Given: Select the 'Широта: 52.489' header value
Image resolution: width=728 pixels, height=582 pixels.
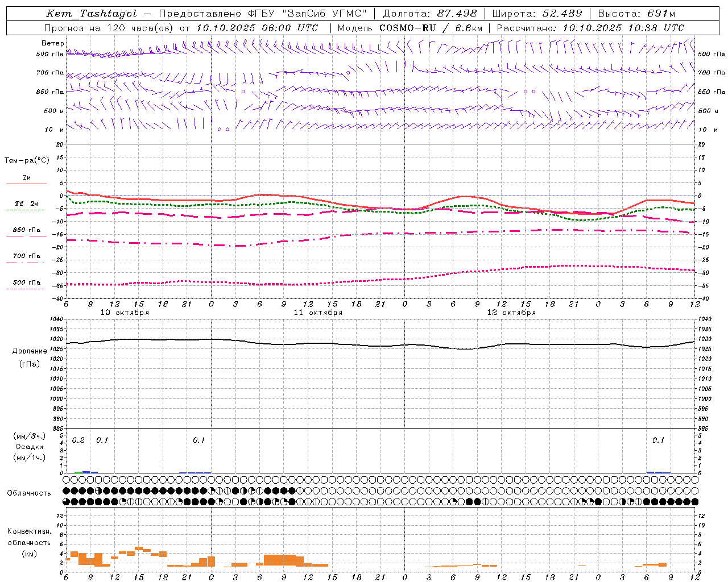Looking at the screenshot, I should pos(537,14).
